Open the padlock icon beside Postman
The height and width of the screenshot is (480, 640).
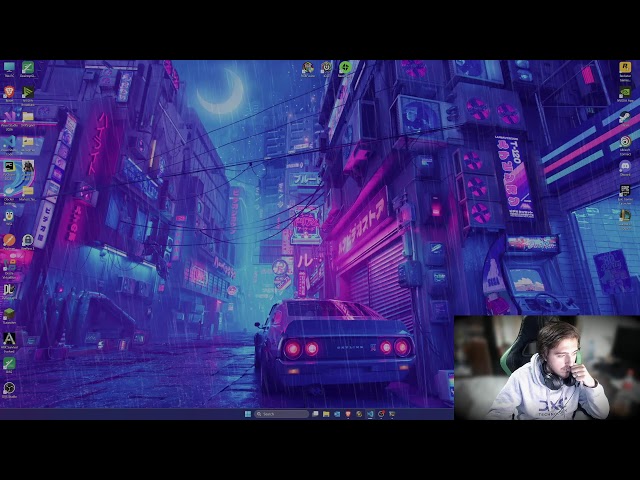tap(28, 240)
